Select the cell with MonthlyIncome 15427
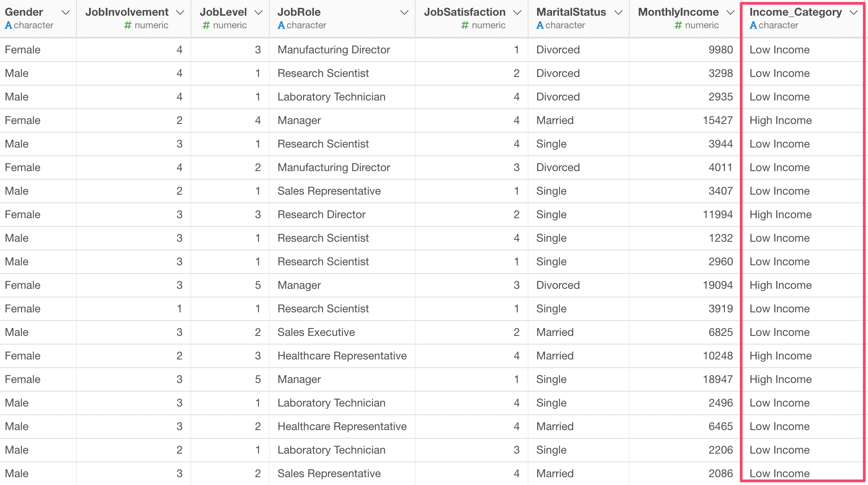868x485 pixels. tap(685, 120)
